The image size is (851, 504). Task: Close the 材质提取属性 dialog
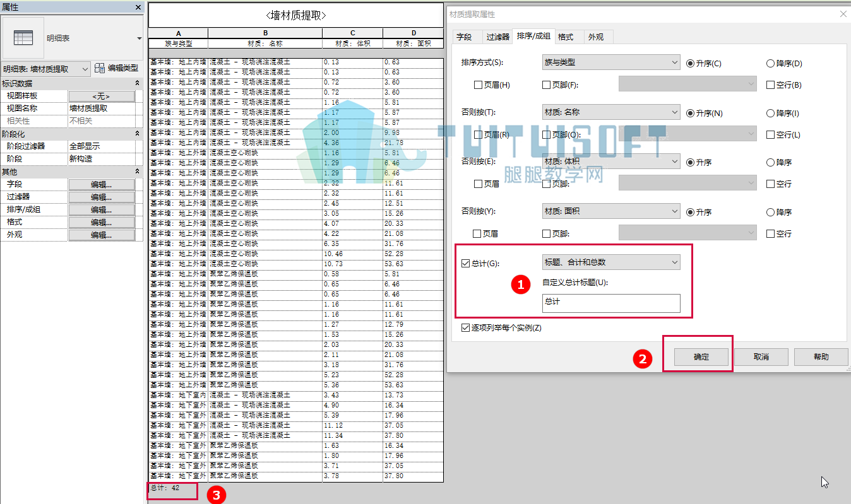pos(843,14)
